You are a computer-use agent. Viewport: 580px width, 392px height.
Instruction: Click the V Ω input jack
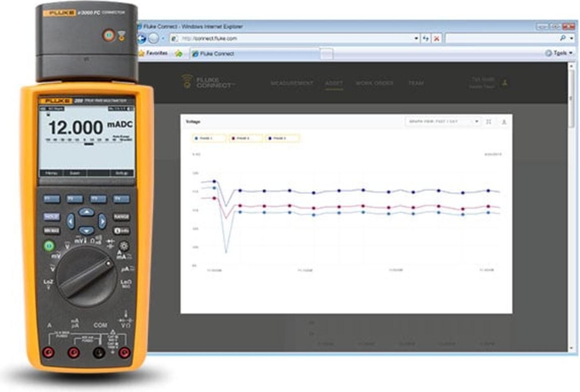click(124, 352)
